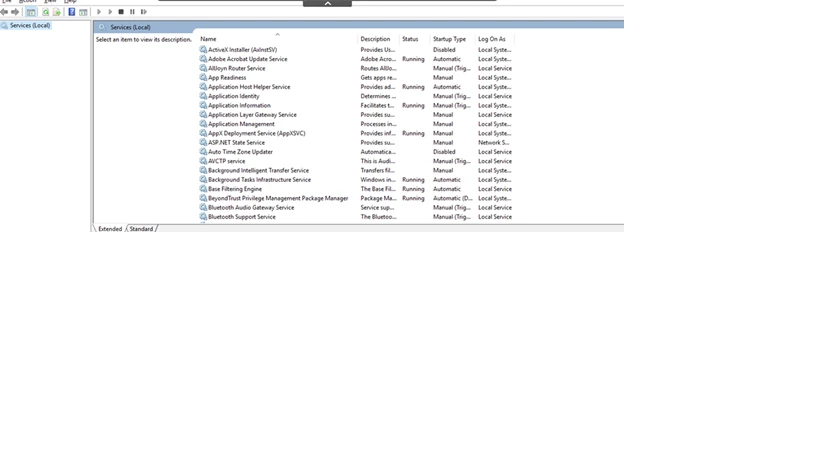Switch to the Extended tab

tap(110, 229)
